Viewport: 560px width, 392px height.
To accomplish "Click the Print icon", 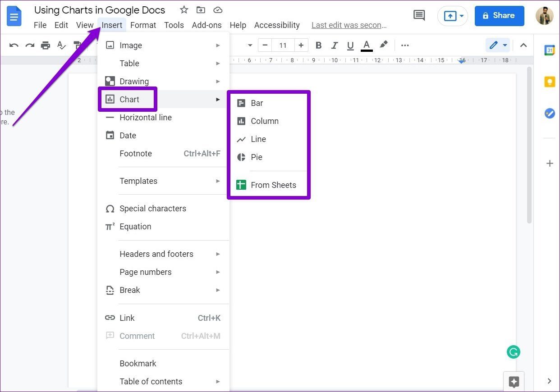I will (46, 45).
